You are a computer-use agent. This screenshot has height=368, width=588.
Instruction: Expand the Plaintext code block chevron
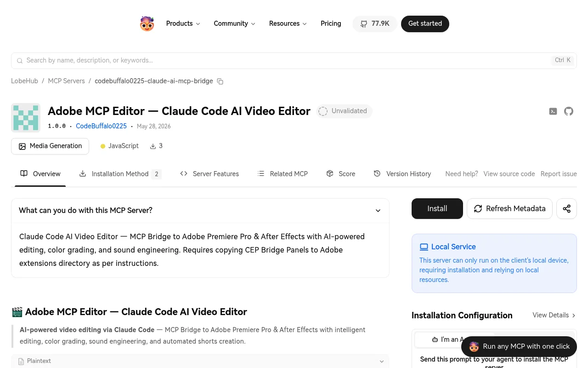pos(381,362)
